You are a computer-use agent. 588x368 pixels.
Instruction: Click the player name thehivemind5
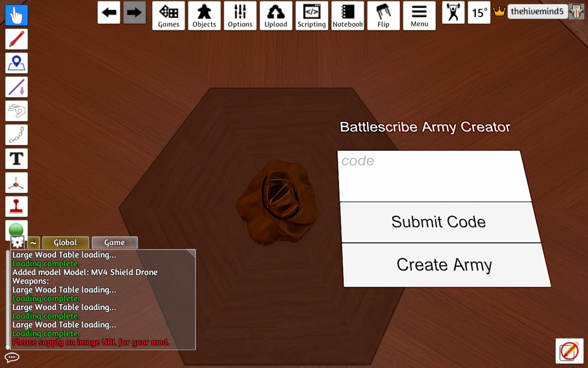tap(537, 11)
